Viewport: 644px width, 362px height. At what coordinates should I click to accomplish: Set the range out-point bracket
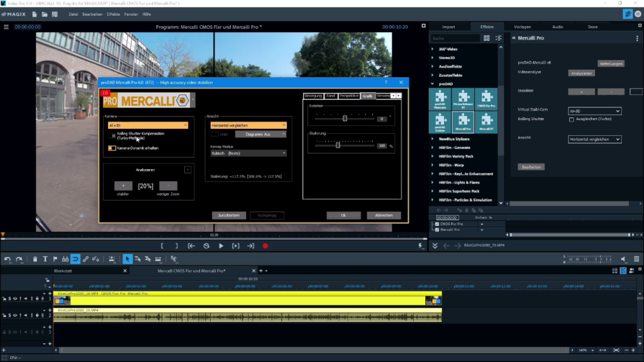point(177,246)
